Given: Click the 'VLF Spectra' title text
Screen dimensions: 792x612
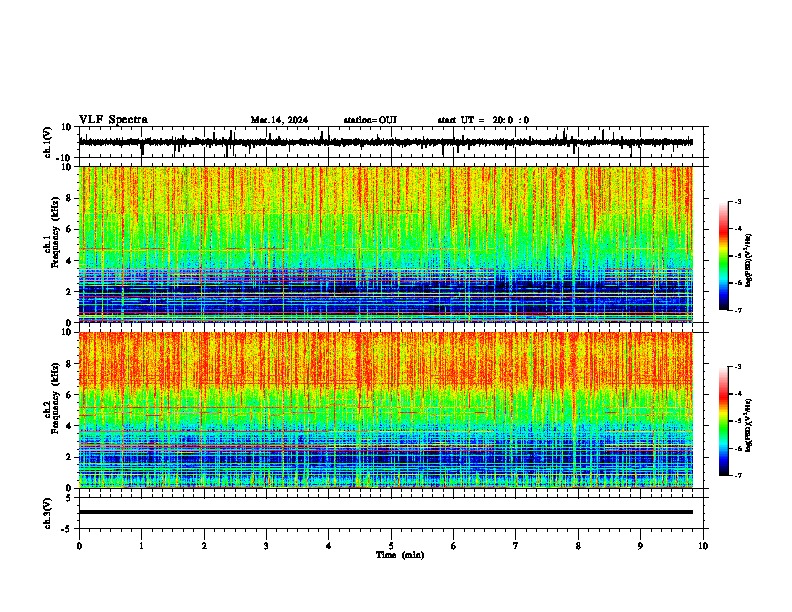Looking at the screenshot, I should point(113,119).
